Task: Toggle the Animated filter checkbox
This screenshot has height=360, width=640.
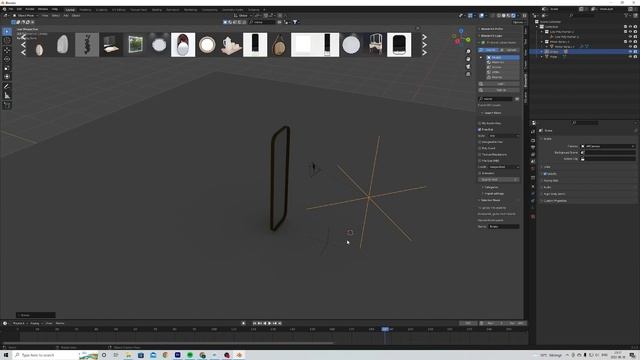Action: click(480, 173)
